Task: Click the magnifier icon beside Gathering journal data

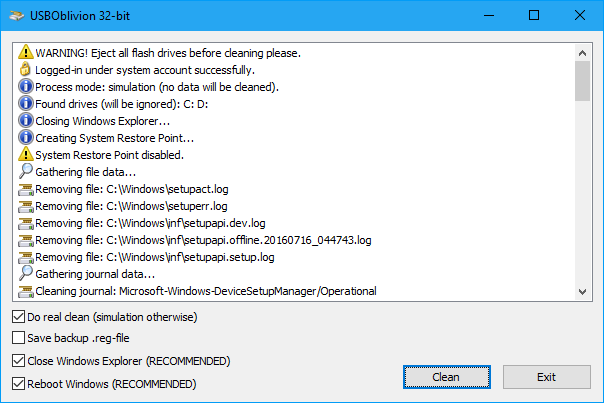Action: coord(26,274)
